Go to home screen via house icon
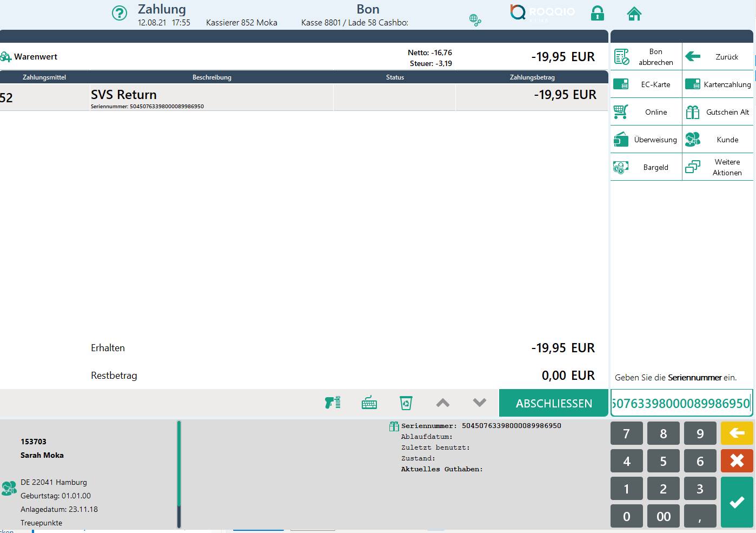Viewport: 756px width, 533px height. (x=634, y=14)
